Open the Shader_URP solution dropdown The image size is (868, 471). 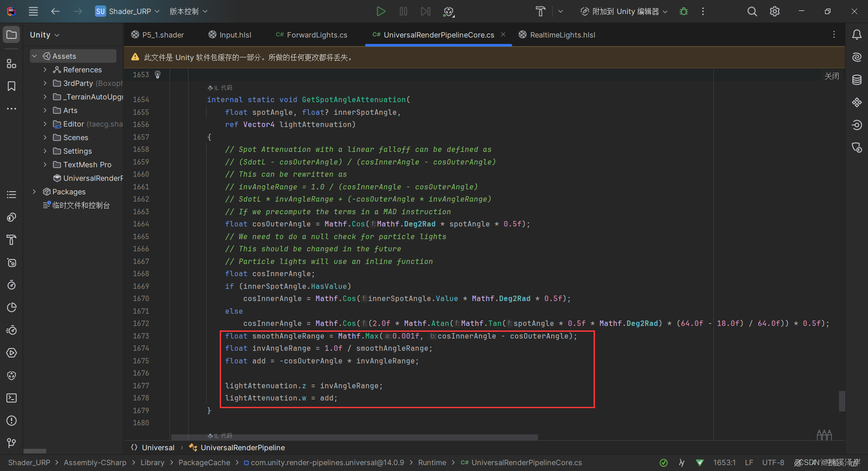(127, 11)
